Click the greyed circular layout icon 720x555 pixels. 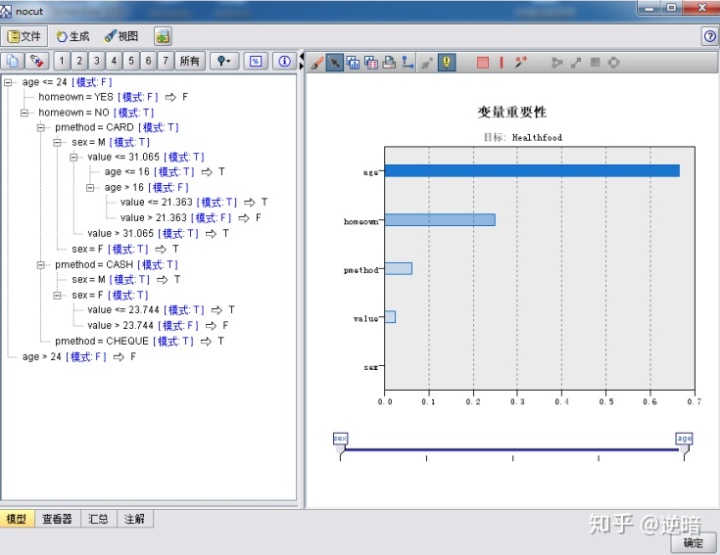pos(614,62)
